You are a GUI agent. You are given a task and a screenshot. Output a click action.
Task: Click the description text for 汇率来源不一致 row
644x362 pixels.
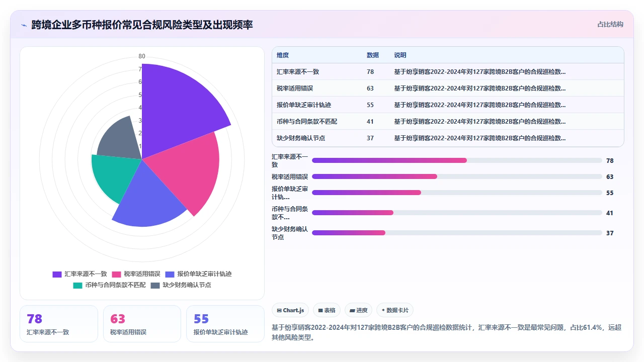[480, 72]
